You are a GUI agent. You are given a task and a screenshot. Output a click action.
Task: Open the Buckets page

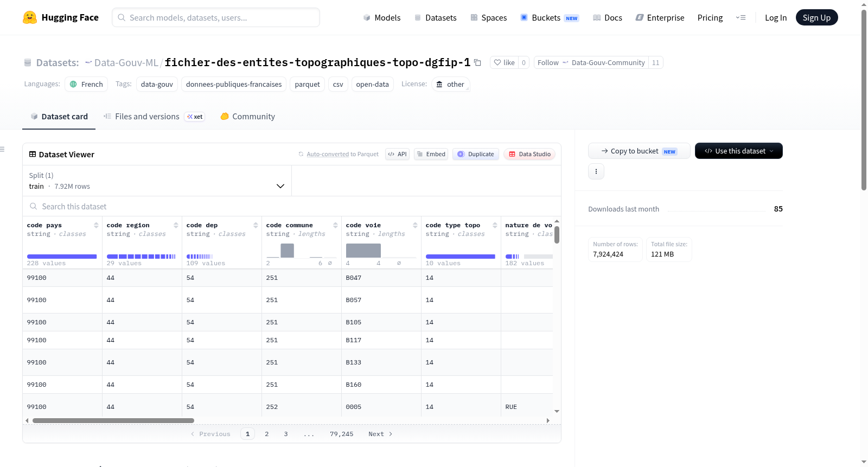pyautogui.click(x=550, y=18)
